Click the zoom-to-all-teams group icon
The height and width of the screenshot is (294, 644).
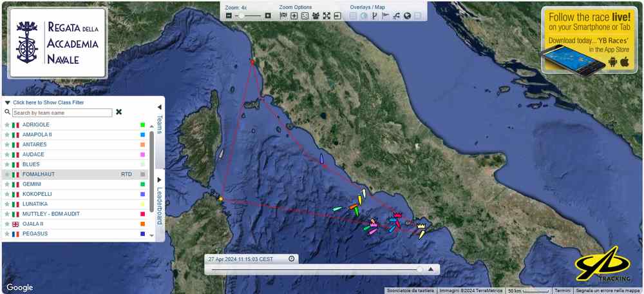(316, 15)
